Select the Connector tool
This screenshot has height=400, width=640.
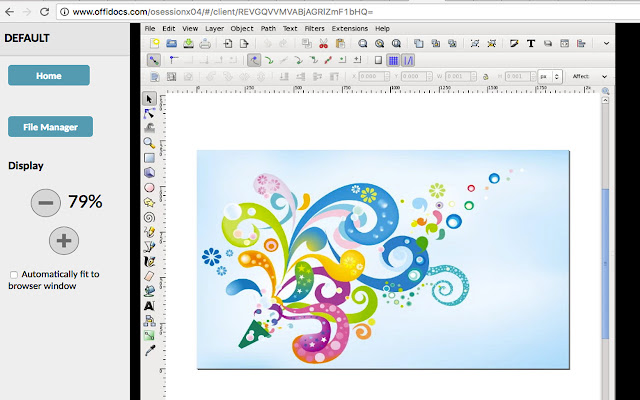click(149, 320)
